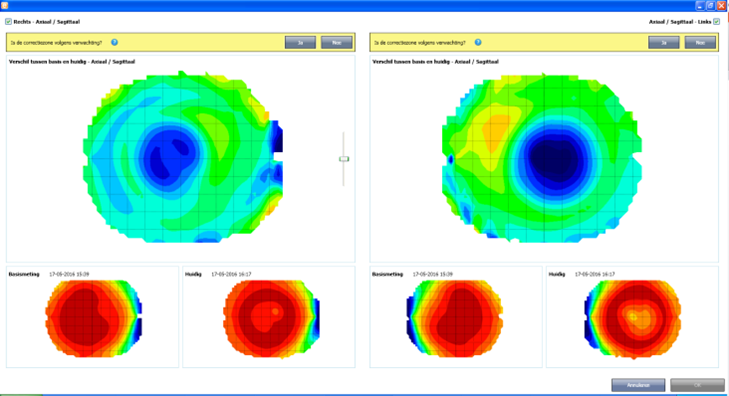729x396 pixels.
Task: Restore the window size
Action: (711, 6)
